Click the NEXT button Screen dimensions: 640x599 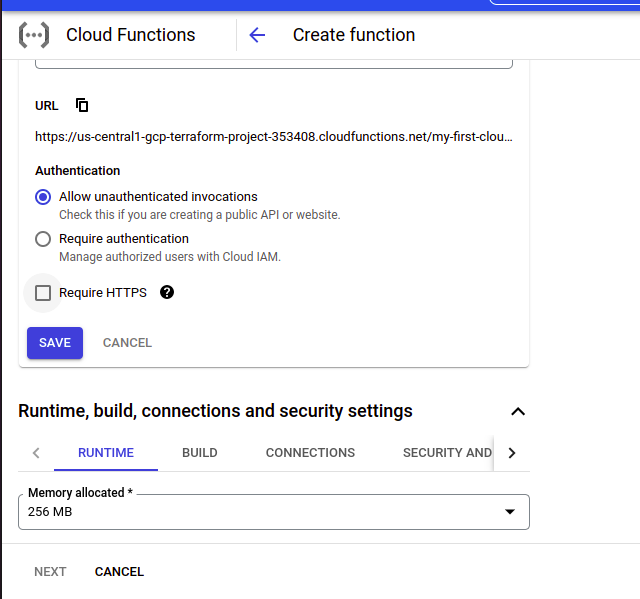(50, 572)
